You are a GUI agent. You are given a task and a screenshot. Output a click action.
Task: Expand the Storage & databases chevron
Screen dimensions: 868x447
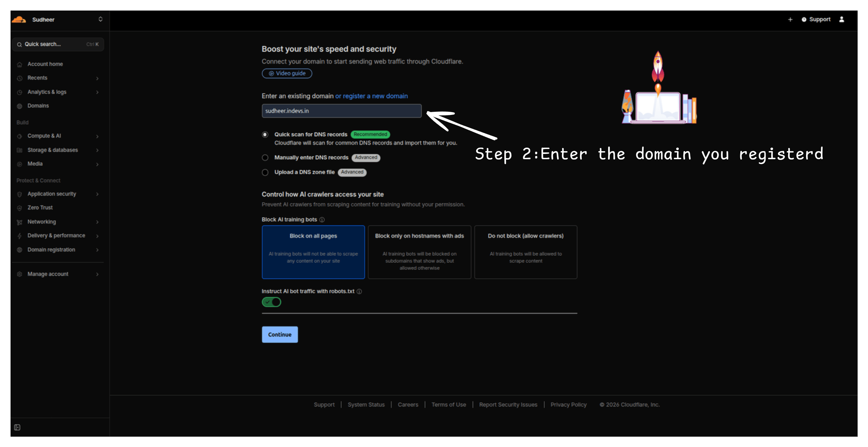(x=97, y=150)
